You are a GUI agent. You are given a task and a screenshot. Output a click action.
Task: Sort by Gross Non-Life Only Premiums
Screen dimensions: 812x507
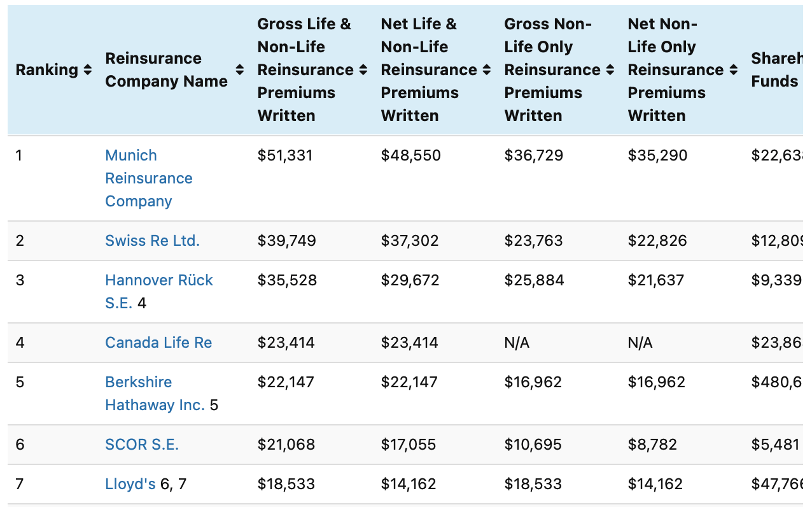pos(610,70)
